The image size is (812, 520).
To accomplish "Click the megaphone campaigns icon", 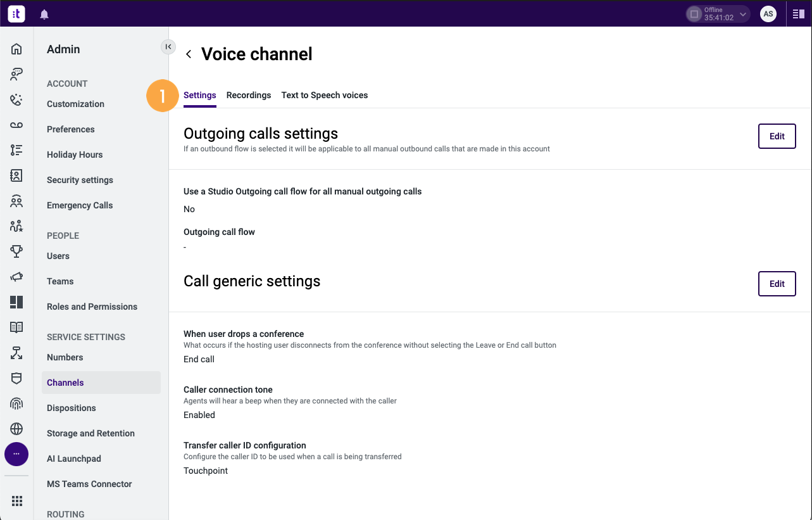I will click(x=16, y=277).
